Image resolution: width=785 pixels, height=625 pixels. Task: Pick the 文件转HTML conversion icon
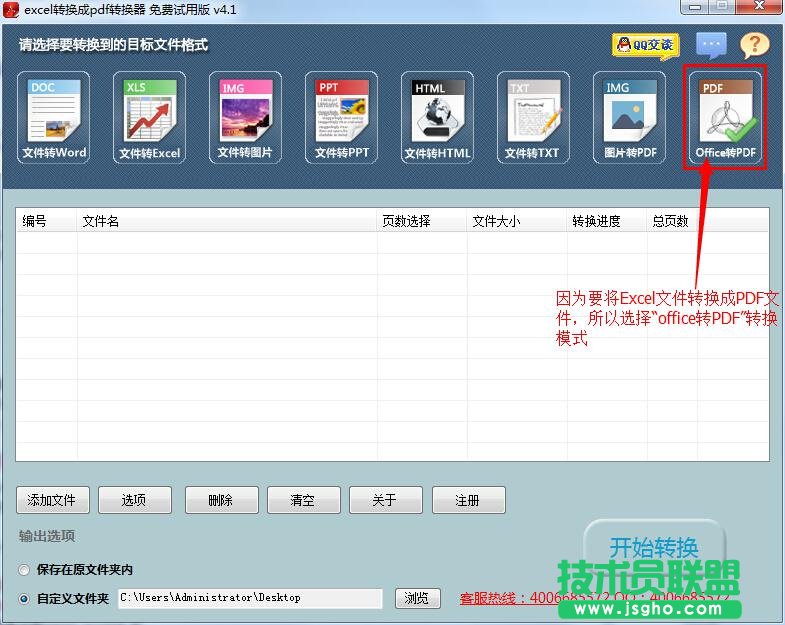[x=437, y=117]
